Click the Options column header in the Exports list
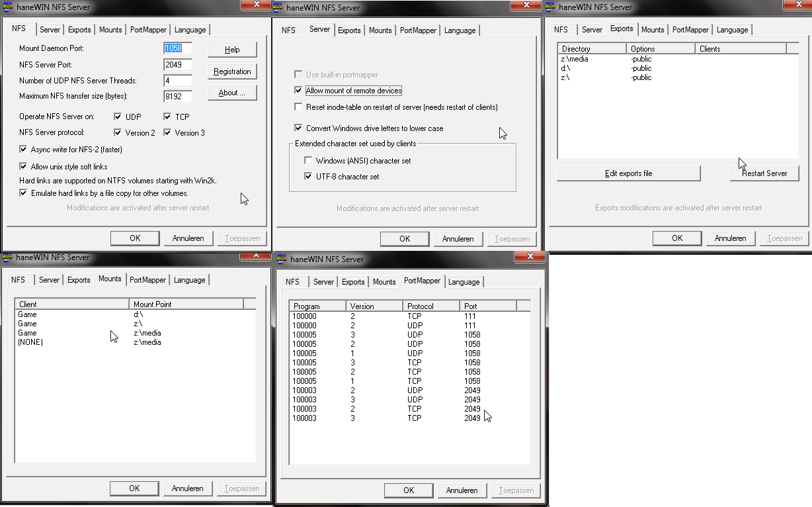The image size is (812, 507). pos(661,49)
